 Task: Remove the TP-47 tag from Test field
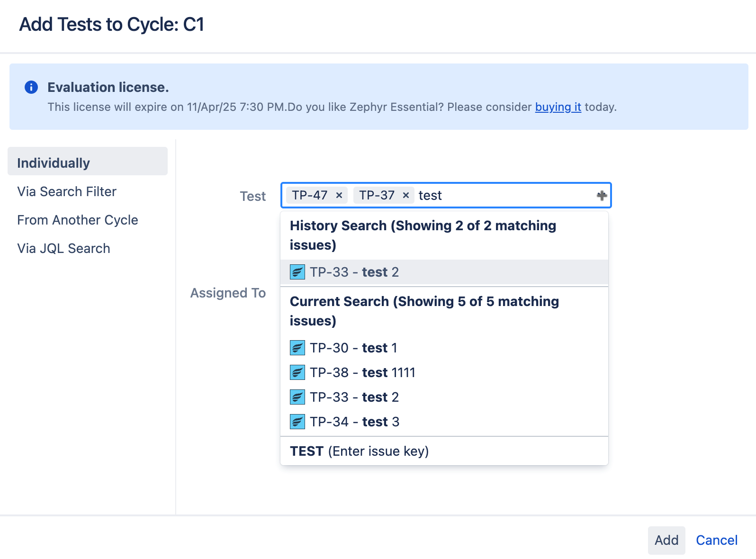pyautogui.click(x=339, y=195)
